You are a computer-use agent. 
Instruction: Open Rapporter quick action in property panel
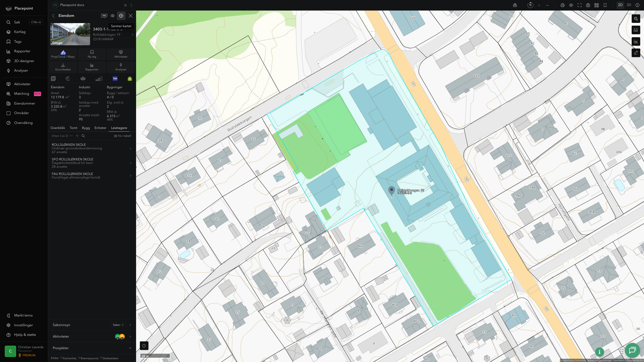point(92,67)
